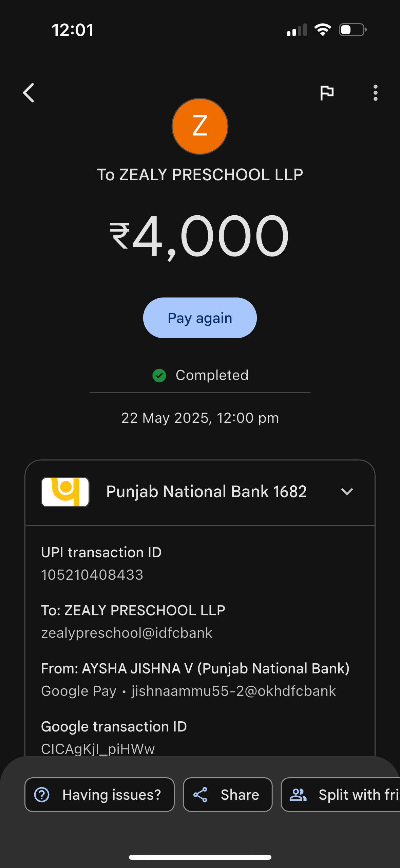400x868 pixels.
Task: Tap the share network icon
Action: (201, 795)
